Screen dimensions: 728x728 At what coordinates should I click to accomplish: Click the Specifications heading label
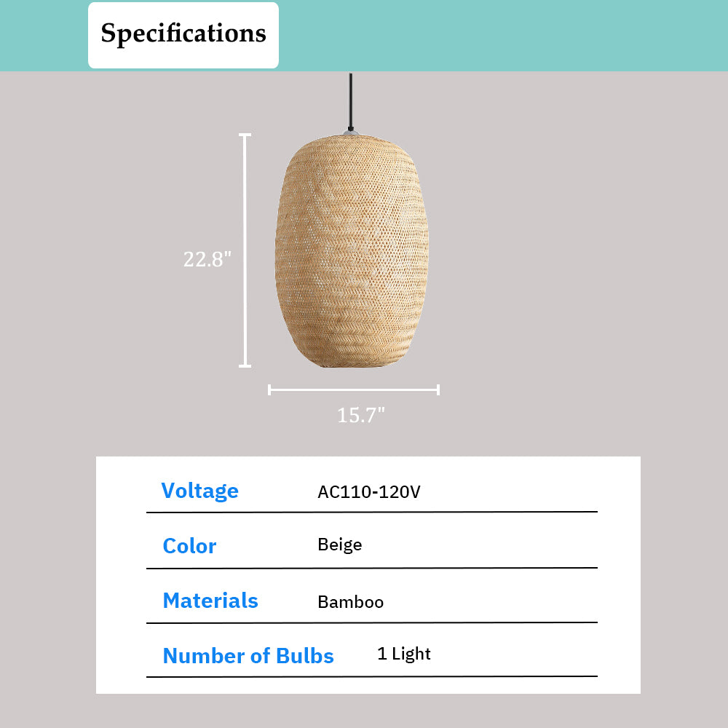pyautogui.click(x=183, y=34)
